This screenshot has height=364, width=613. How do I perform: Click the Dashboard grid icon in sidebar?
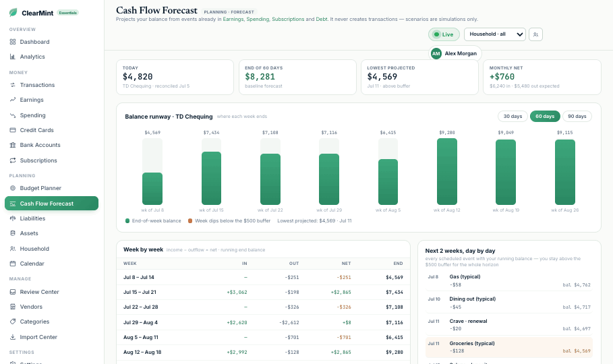pos(13,42)
